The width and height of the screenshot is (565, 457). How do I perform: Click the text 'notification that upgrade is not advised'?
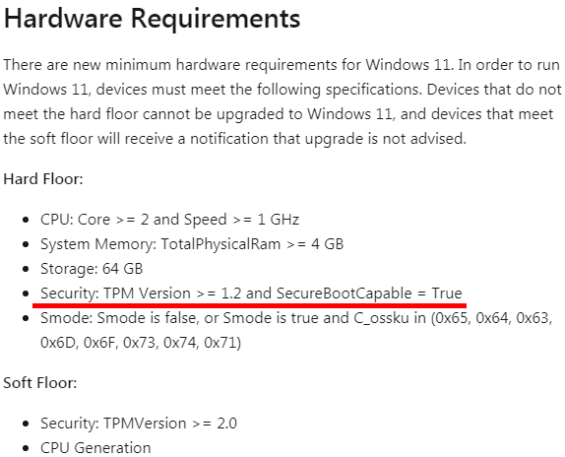(328, 138)
